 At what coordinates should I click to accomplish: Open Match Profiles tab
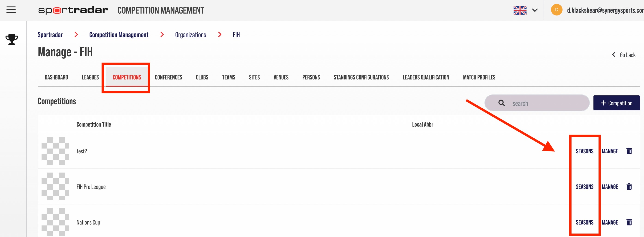click(479, 77)
